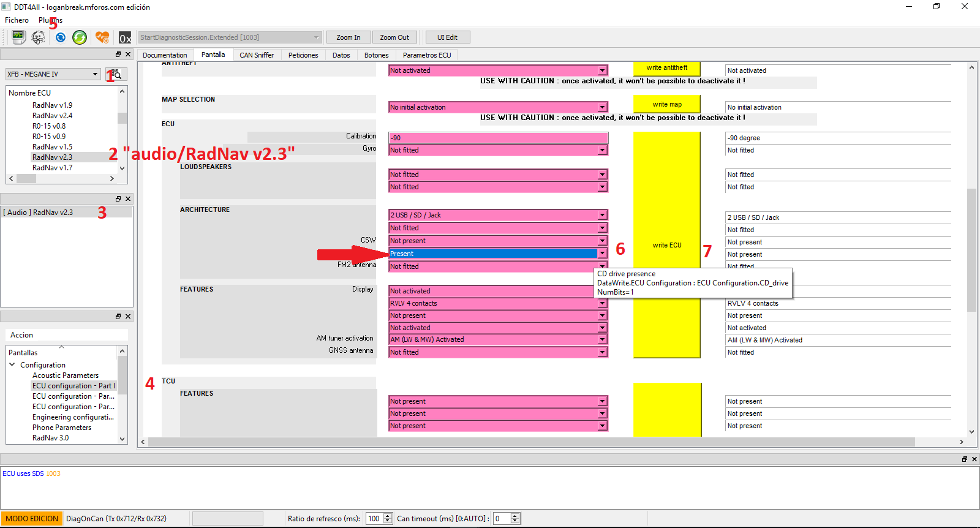
Task: Close the ECU list panel
Action: coord(128,54)
